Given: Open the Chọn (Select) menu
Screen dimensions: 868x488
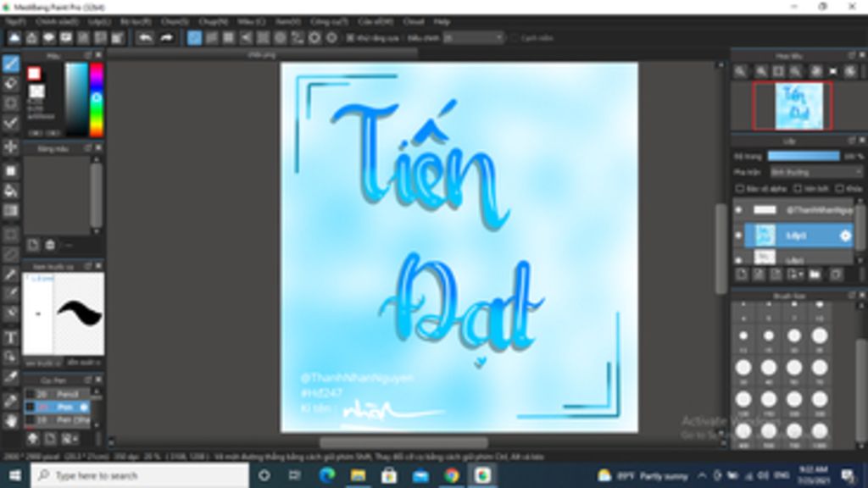Looking at the screenshot, I should click(175, 21).
